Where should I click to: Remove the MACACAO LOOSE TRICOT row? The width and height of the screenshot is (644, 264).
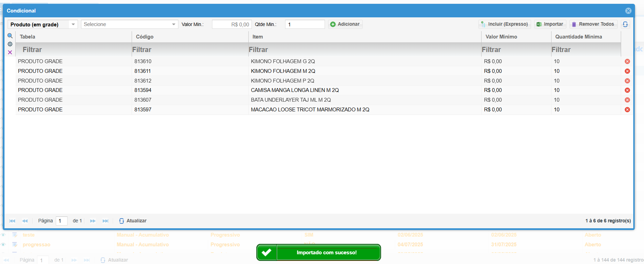pyautogui.click(x=627, y=110)
